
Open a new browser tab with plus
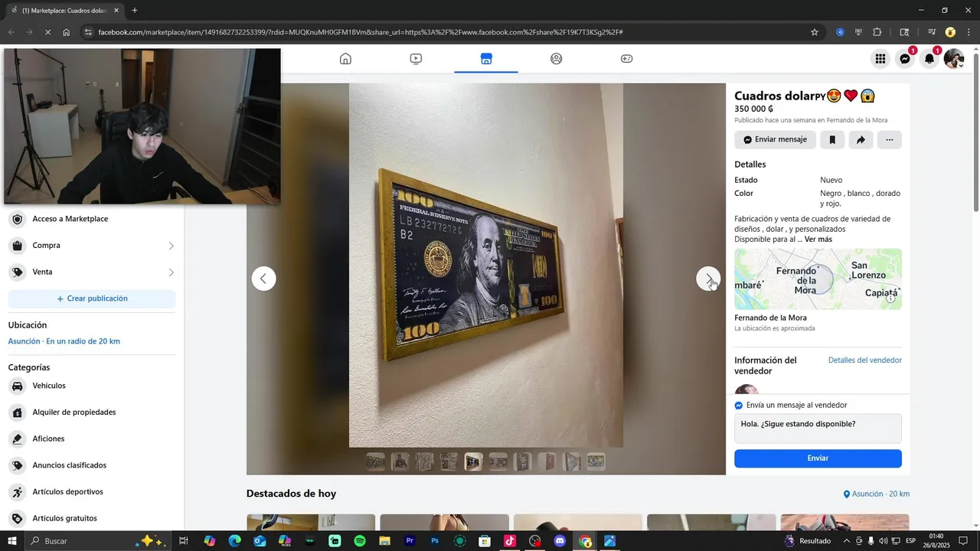click(x=135, y=10)
